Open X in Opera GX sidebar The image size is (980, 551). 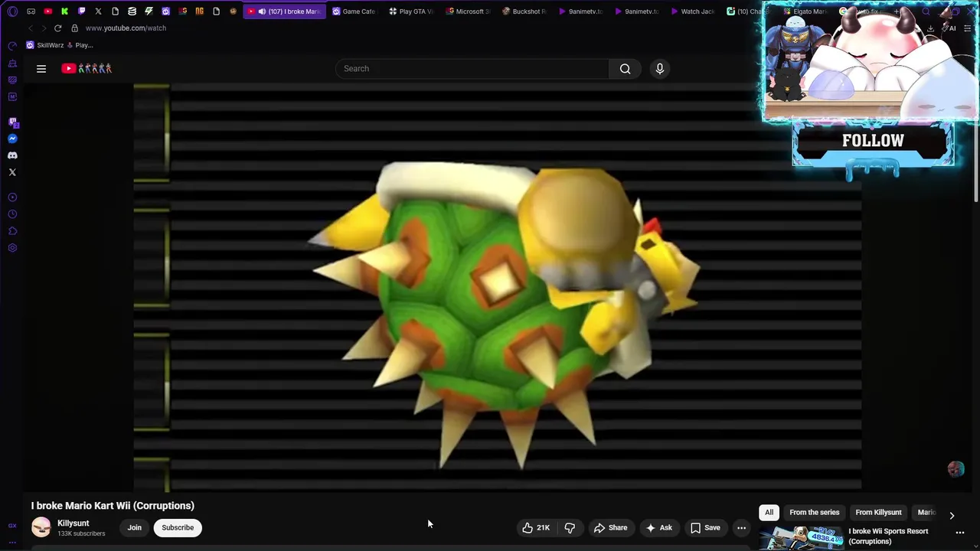12,172
